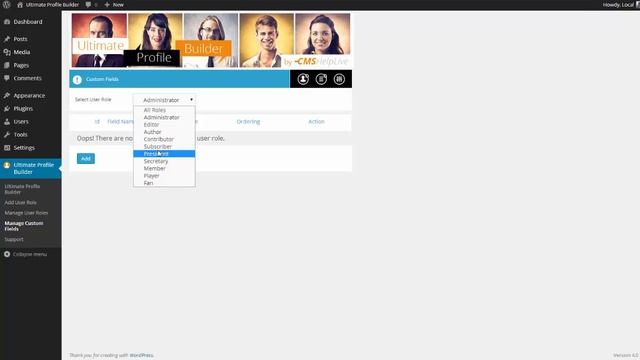Open Support submenu link

(x=14, y=240)
